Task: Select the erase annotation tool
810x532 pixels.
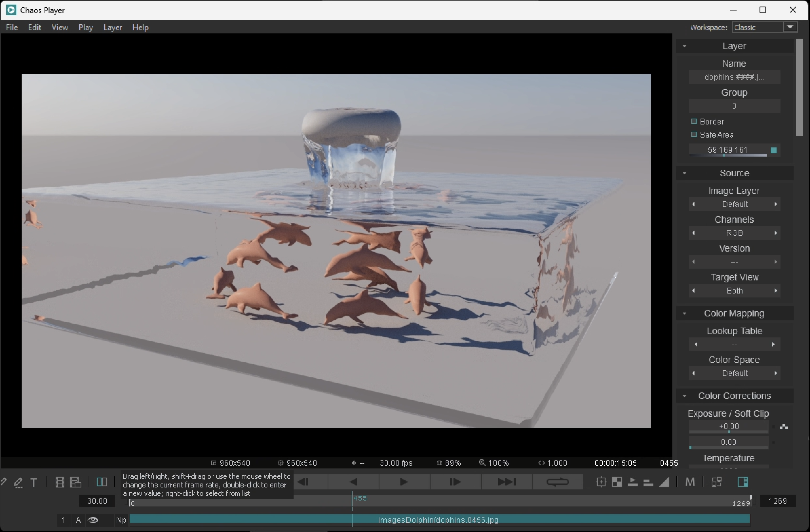Action: click(x=18, y=482)
